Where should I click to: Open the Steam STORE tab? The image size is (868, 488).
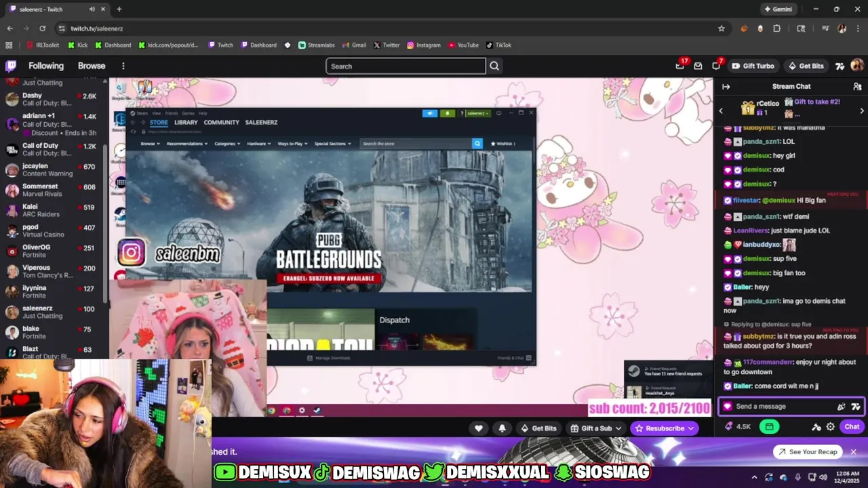159,123
